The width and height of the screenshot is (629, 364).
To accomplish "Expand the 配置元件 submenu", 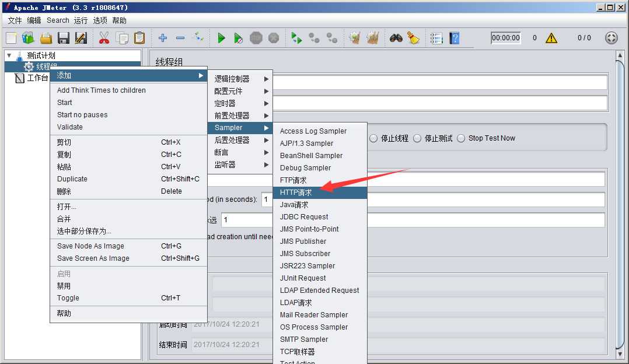I will [240, 91].
